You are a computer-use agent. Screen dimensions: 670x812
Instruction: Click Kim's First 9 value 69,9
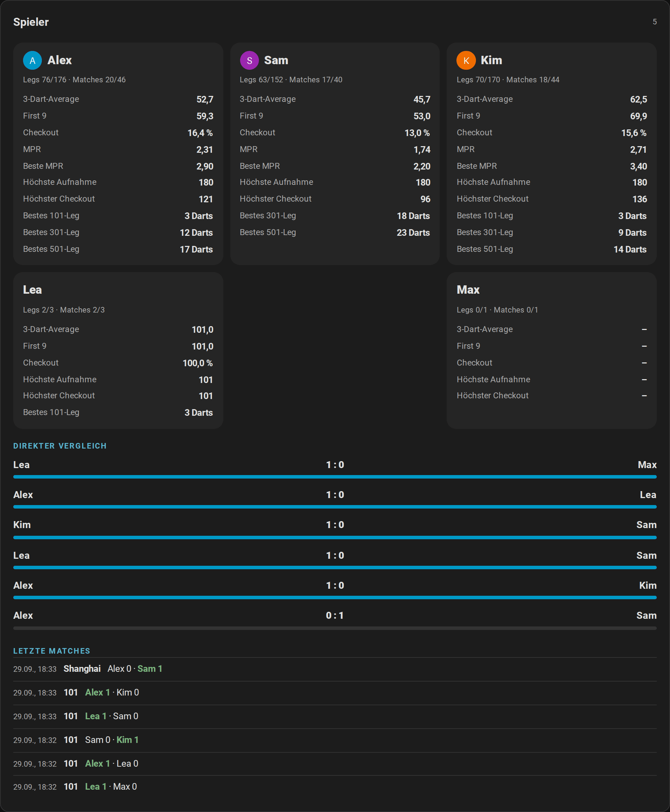(638, 116)
